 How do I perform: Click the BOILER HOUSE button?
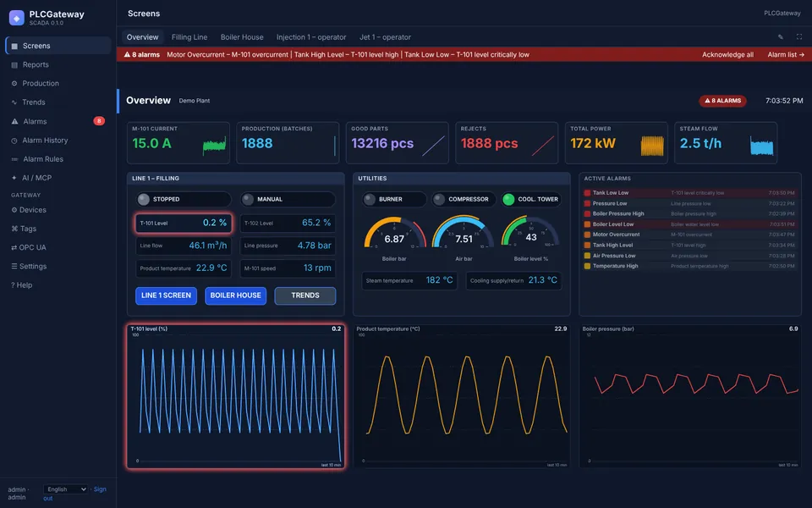(236, 295)
